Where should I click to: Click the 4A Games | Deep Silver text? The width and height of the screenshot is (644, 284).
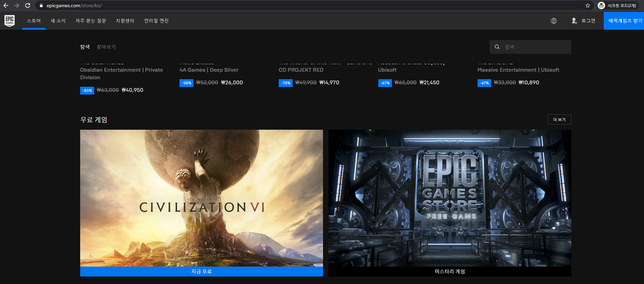209,70
